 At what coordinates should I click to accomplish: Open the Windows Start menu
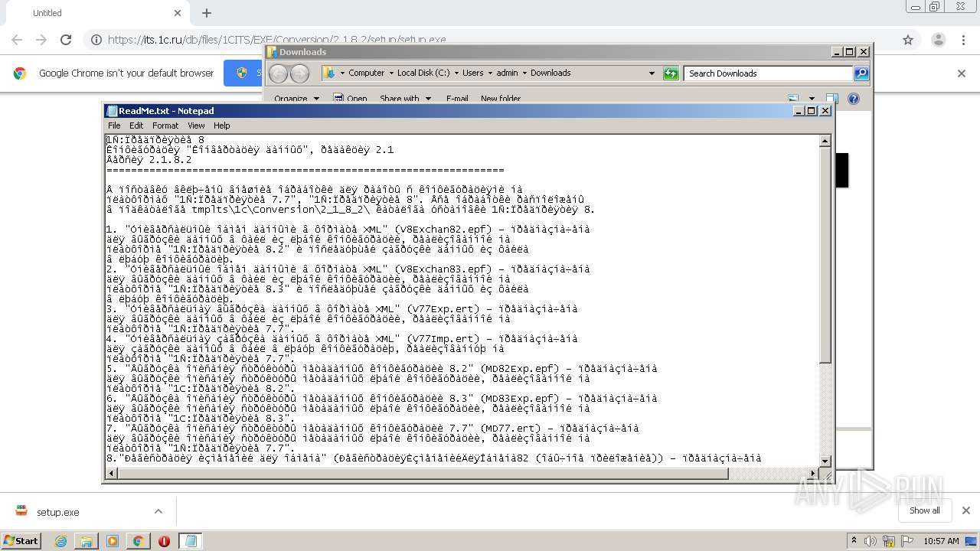click(21, 540)
